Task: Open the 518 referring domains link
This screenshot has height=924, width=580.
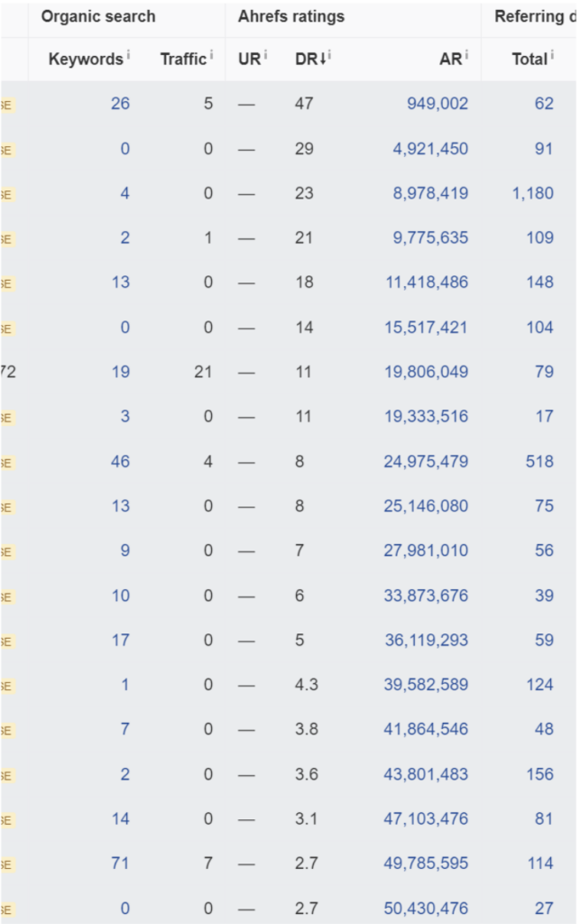Action: [x=539, y=462]
